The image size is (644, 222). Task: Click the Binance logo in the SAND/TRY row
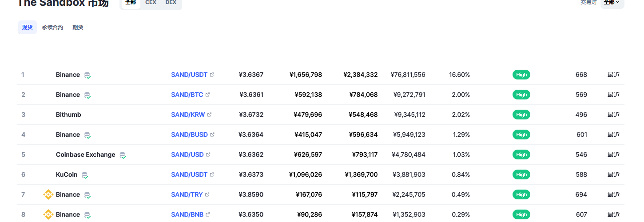48,194
